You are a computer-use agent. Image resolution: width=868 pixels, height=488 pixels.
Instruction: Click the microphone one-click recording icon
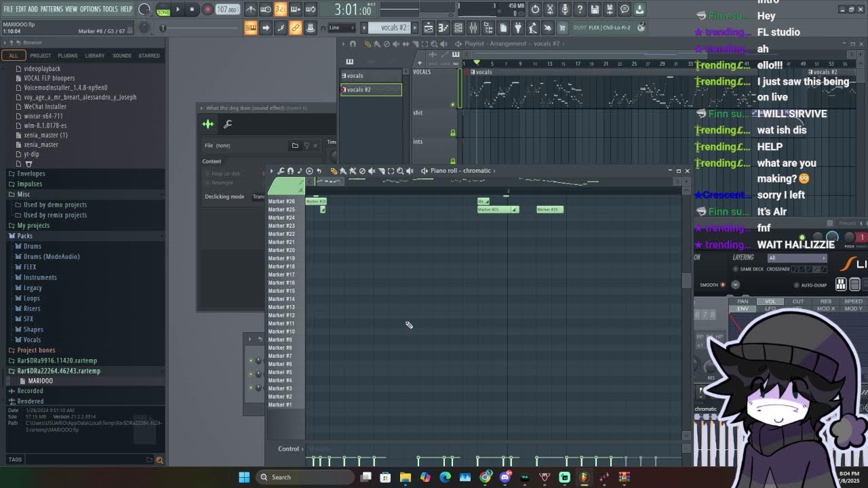coord(565,9)
